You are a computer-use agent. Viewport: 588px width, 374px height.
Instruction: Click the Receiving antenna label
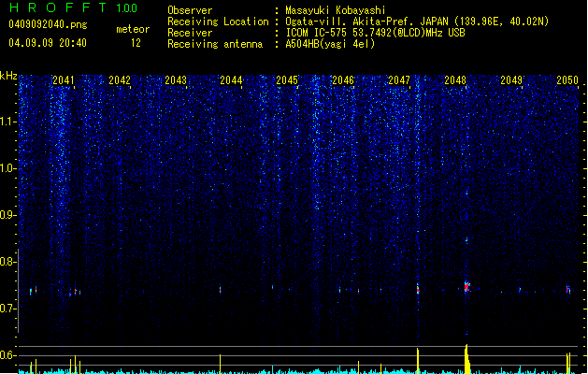[x=215, y=44]
